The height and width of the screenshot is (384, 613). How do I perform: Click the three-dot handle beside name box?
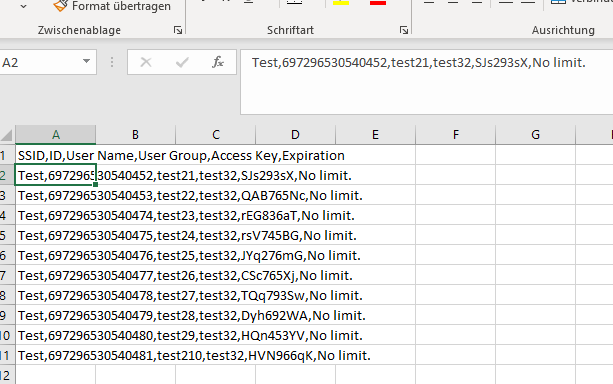[x=112, y=62]
